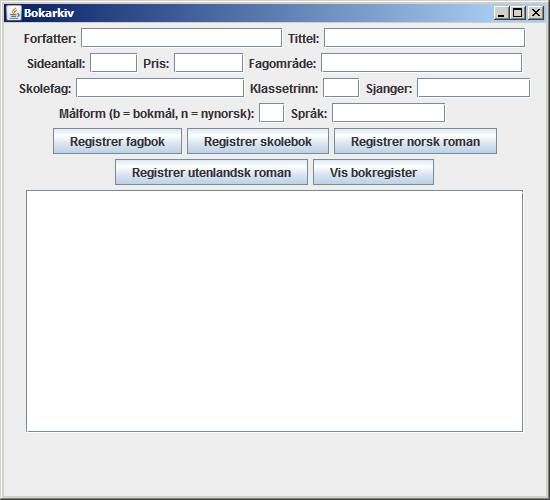The image size is (550, 500).
Task: Focus the Skolefag input field
Action: tap(160, 87)
